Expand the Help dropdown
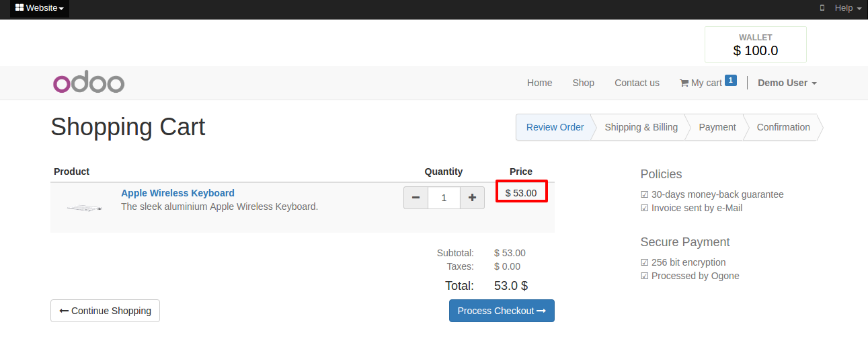The width and height of the screenshot is (868, 341). coord(848,8)
